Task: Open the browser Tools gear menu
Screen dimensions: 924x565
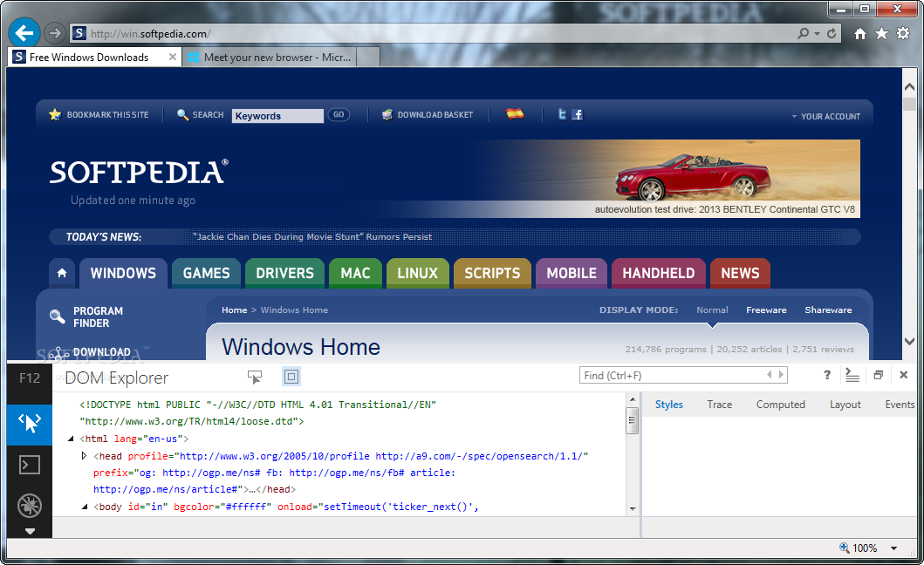Action: click(903, 34)
